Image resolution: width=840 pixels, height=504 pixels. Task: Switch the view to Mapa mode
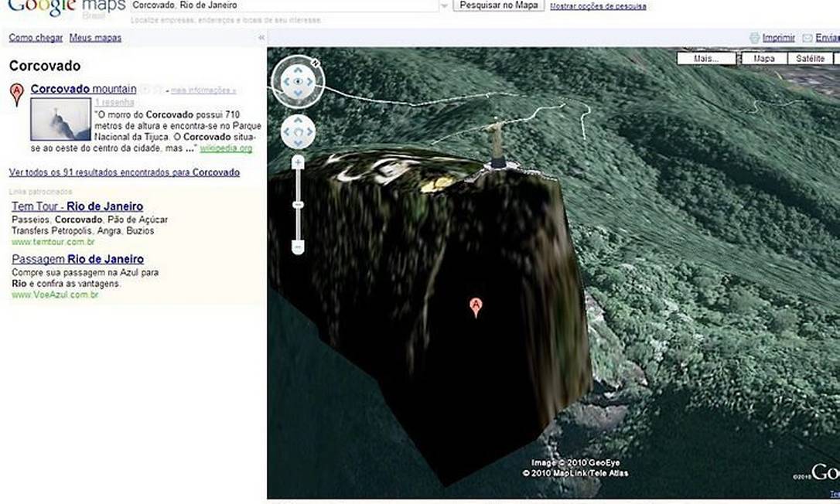[x=763, y=57]
